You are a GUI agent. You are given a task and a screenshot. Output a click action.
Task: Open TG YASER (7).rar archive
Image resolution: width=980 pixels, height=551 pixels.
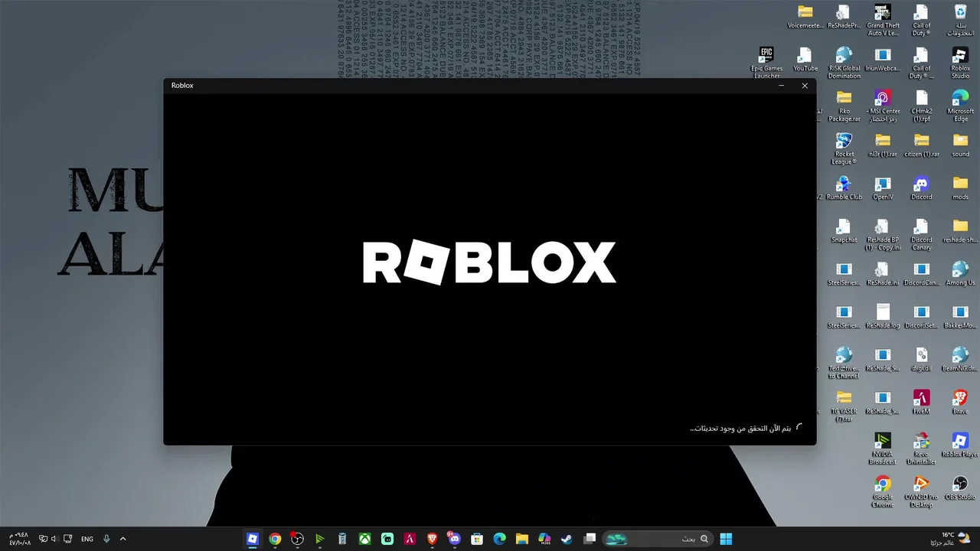[844, 406]
